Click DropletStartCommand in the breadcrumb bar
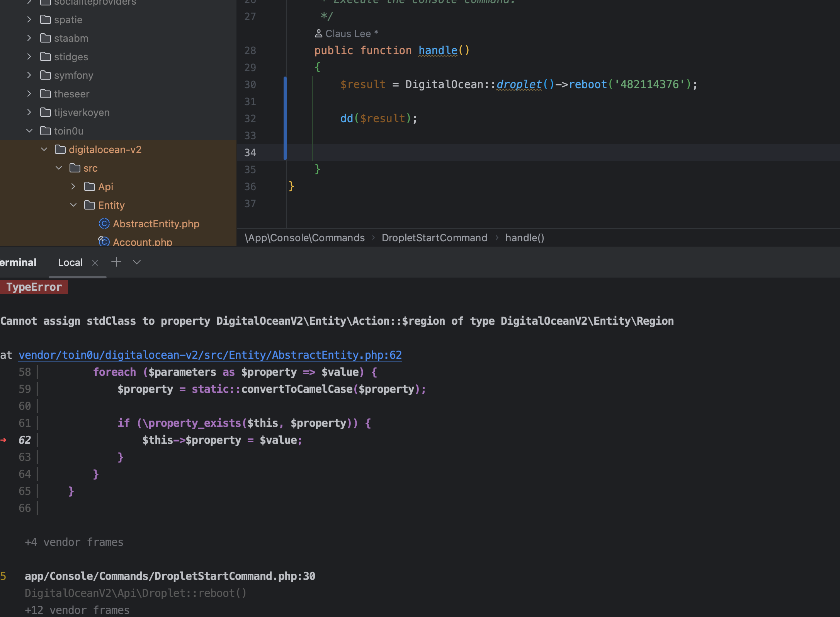This screenshot has width=840, height=617. coord(434,238)
